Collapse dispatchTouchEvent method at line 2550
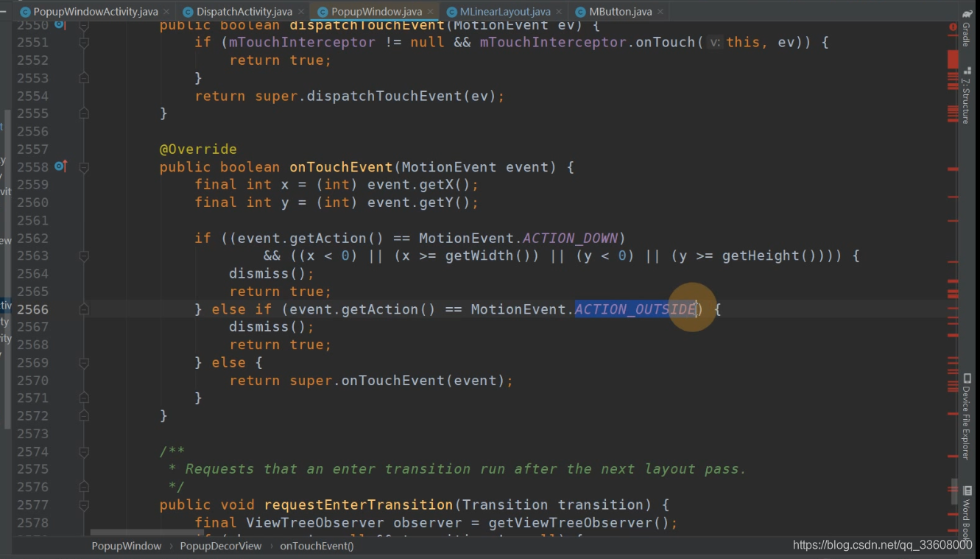The height and width of the screenshot is (559, 980). 84,25
